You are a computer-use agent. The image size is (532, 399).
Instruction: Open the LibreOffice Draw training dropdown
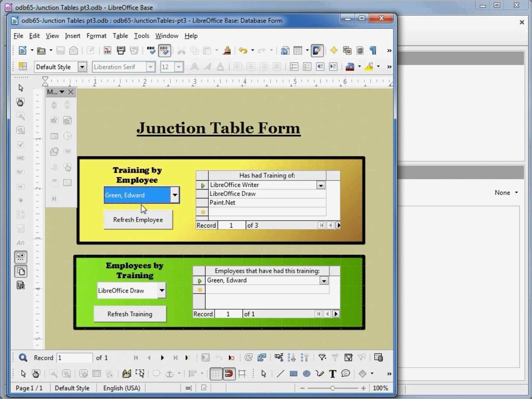click(161, 290)
